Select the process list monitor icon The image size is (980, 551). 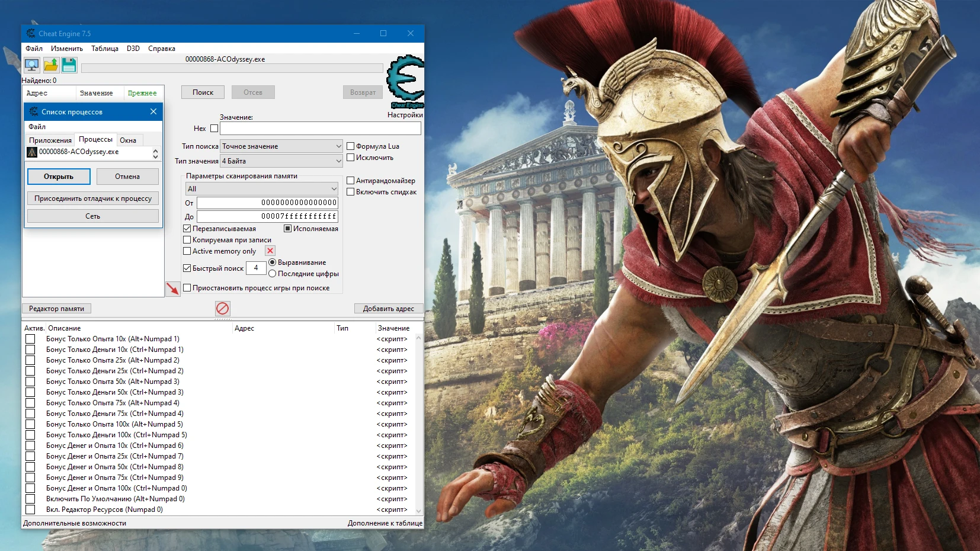[x=31, y=65]
